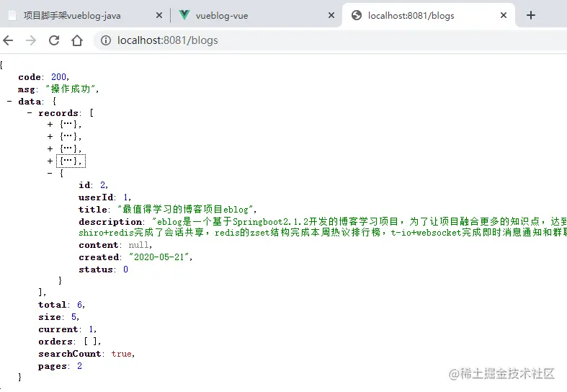The height and width of the screenshot is (392, 567).
Task: Focus the address bar showing localhost:8081/blogs
Action: (x=330, y=40)
